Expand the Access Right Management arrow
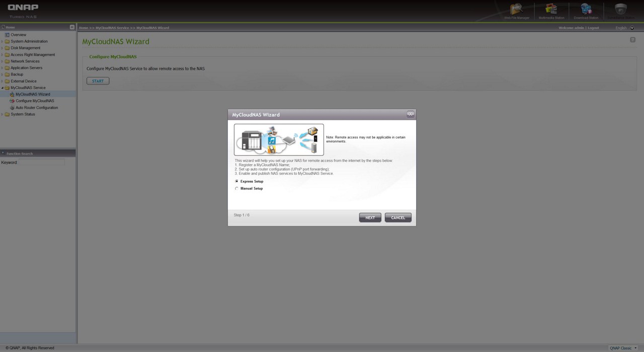Screen dimensions: 644x352 click(x=2, y=54)
